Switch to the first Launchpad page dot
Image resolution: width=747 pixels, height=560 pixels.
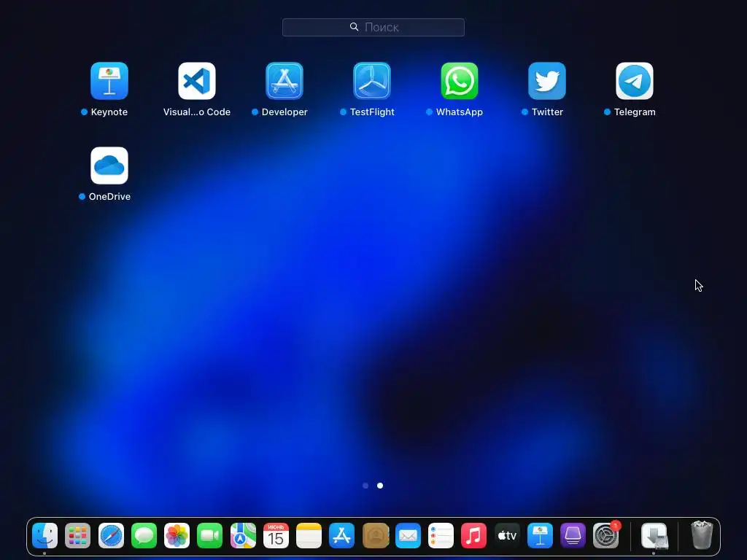click(365, 486)
